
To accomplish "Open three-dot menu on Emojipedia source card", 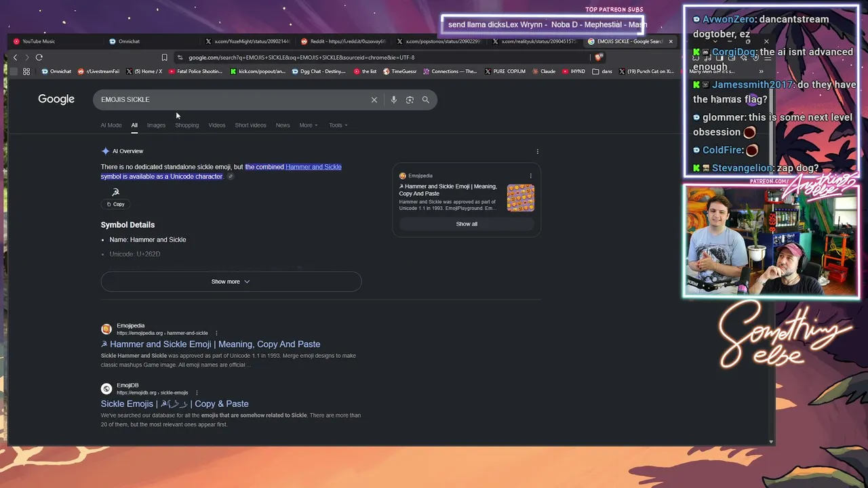I will click(530, 176).
